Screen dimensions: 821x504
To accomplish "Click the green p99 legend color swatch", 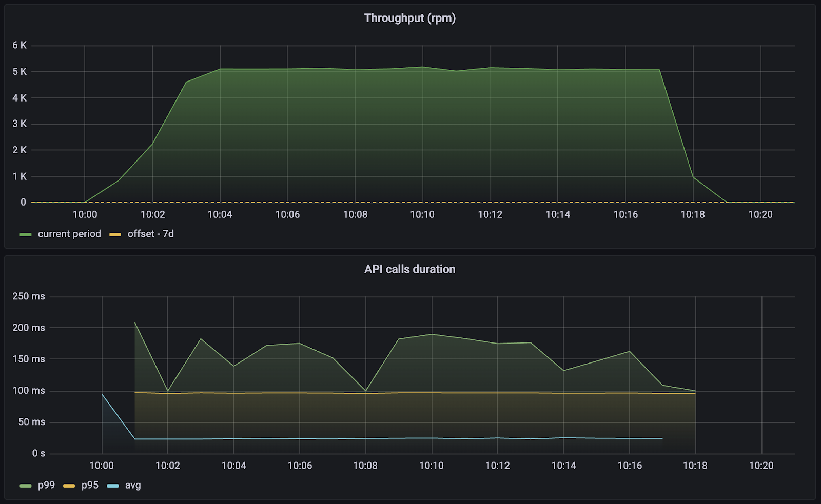I will [x=26, y=486].
